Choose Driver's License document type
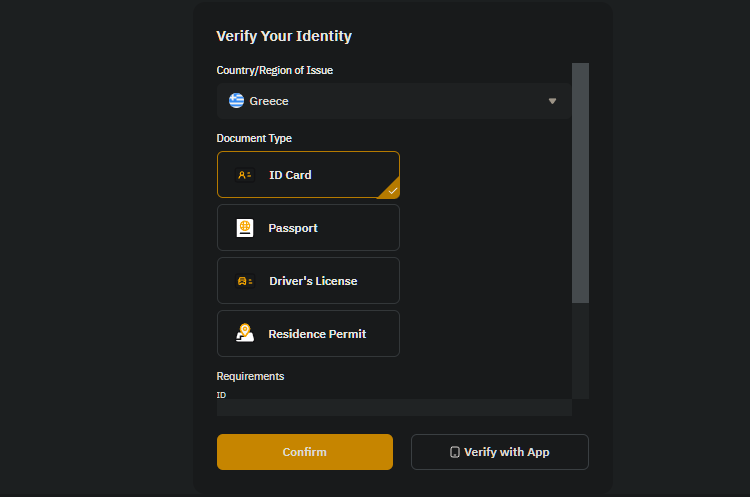 308,281
